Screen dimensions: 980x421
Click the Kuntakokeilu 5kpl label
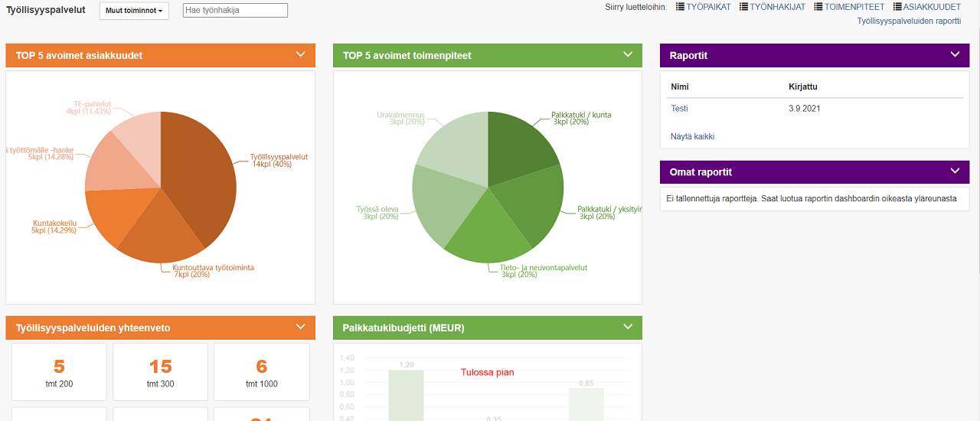point(55,226)
